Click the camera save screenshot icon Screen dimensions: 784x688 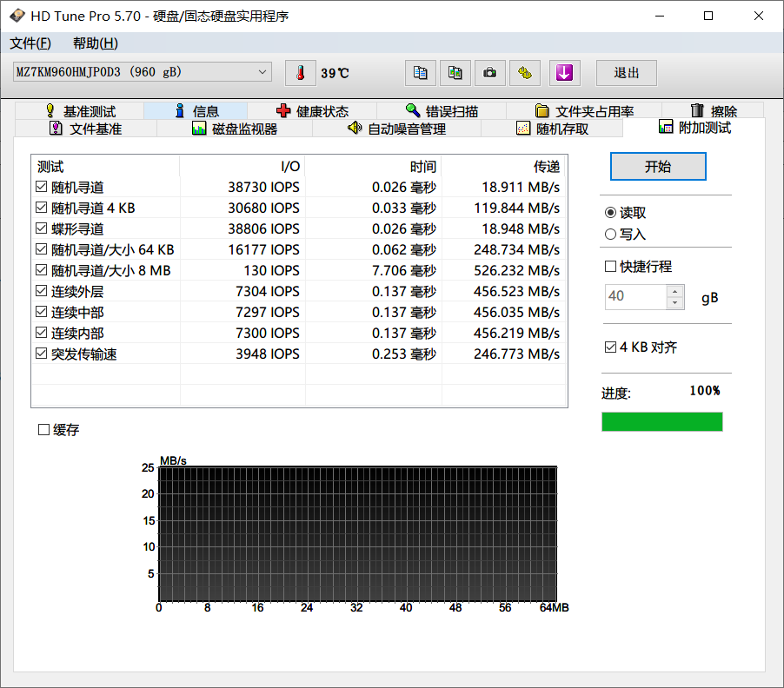490,73
